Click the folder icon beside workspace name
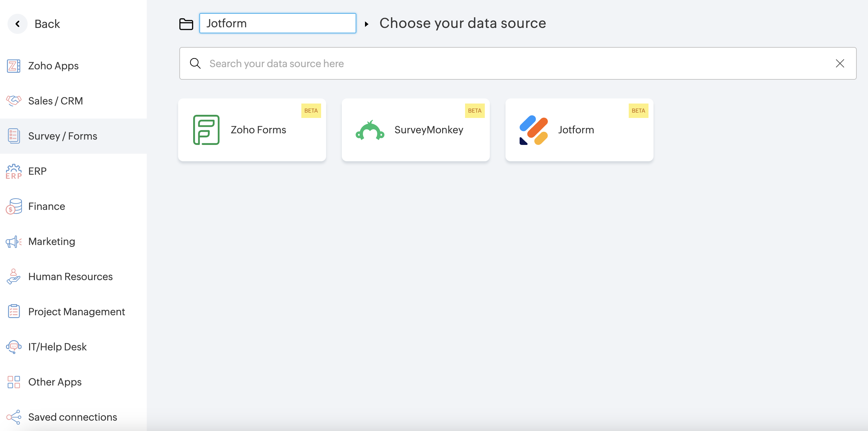Viewport: 868px width, 431px height. click(x=186, y=24)
